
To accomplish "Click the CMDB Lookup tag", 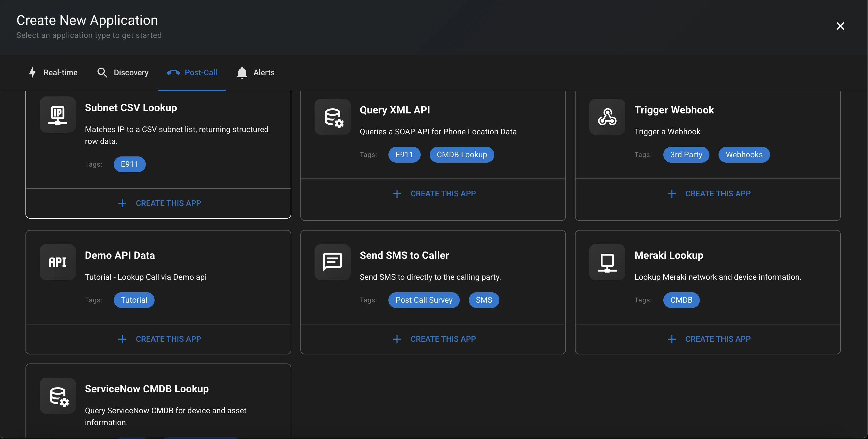I will point(462,155).
